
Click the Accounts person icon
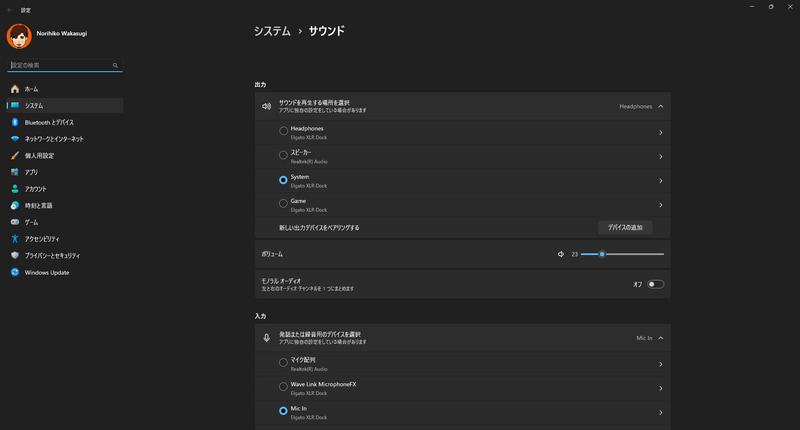[x=15, y=189]
